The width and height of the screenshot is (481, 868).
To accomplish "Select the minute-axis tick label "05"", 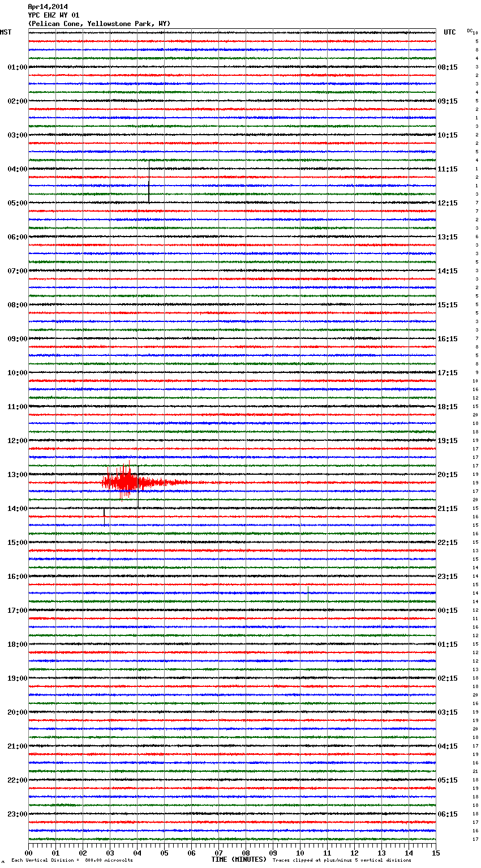I will coord(164,853).
